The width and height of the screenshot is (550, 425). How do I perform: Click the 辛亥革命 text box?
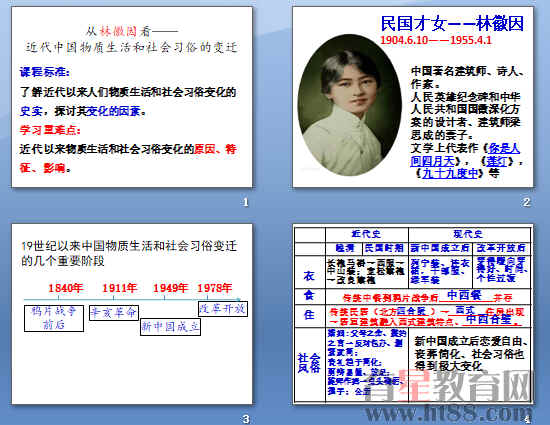point(114,313)
